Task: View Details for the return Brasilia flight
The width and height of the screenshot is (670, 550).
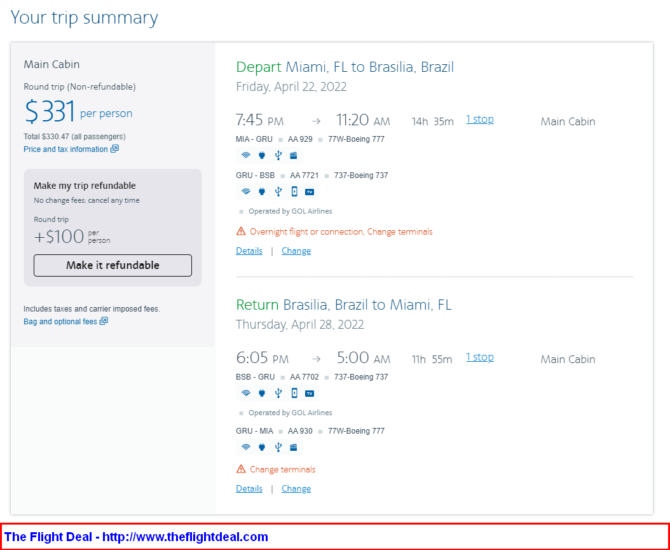Action: tap(249, 488)
